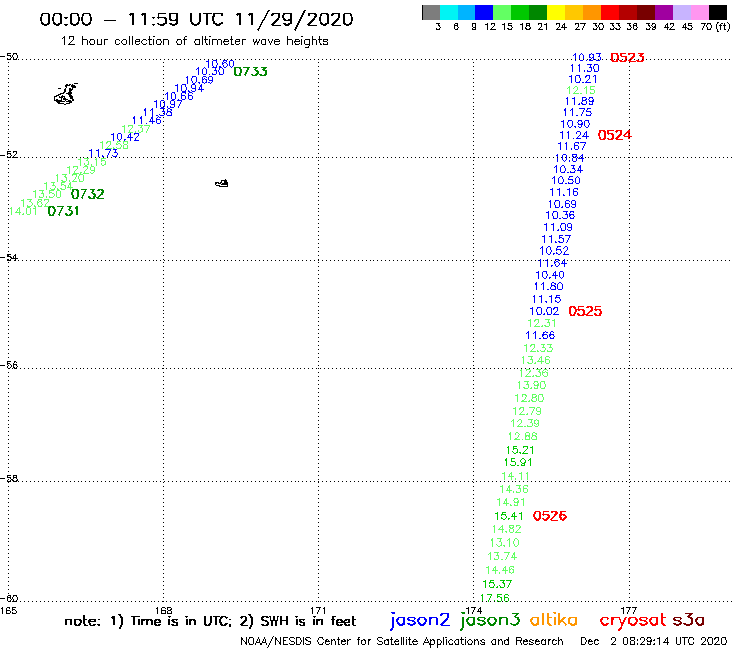740x650 pixels.
Task: Click the light green value 12.15
Action: pos(581,91)
